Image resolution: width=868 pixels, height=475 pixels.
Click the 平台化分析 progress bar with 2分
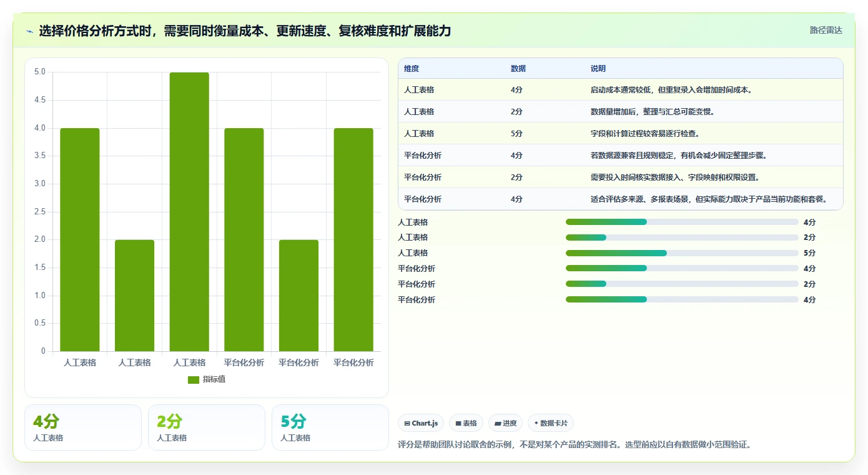[x=682, y=284]
